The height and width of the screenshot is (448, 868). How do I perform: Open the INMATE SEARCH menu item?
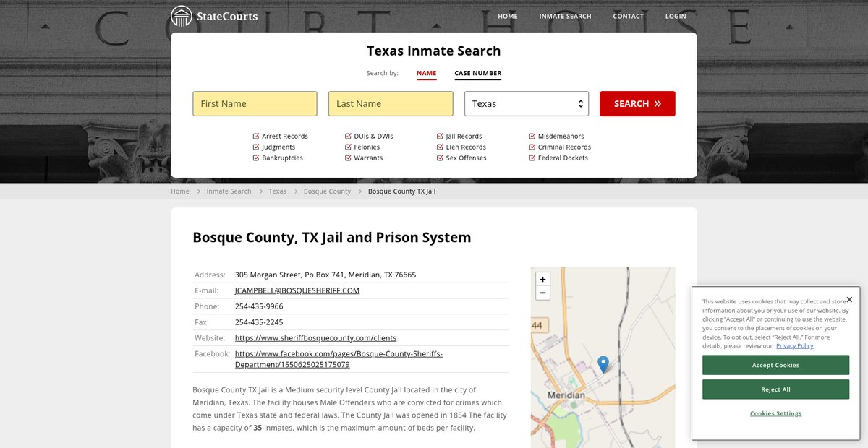point(565,16)
